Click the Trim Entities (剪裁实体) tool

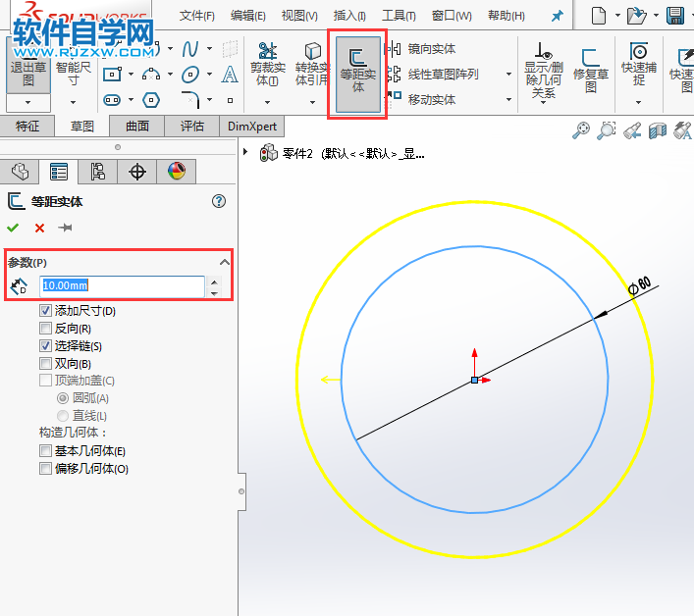click(x=268, y=64)
